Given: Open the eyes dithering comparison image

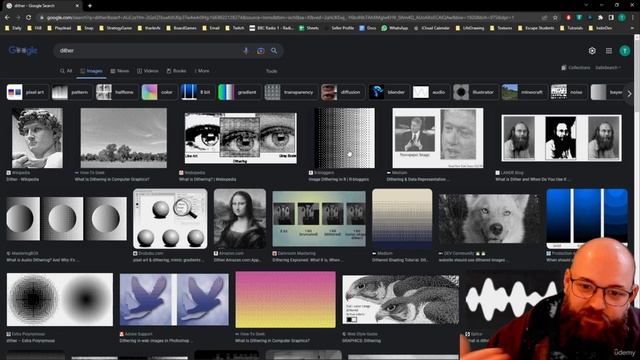Looking at the screenshot, I should 241,138.
